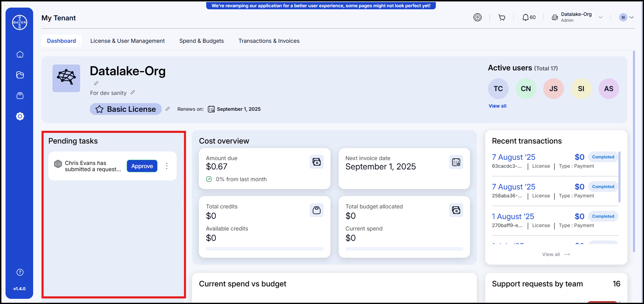This screenshot has width=644, height=304.
Task: Click the revamping application banner
Action: (321, 6)
